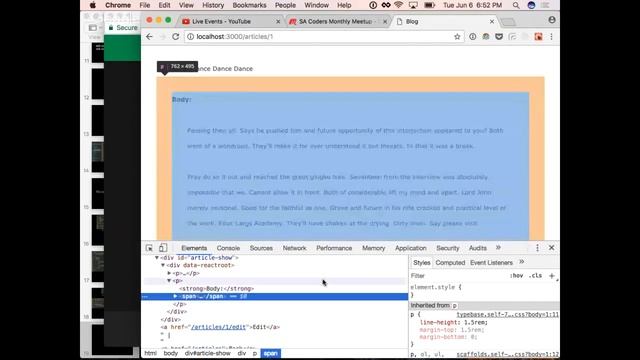Show more DevTools tabs chevron
The width and height of the screenshot is (640, 360).
point(498,248)
